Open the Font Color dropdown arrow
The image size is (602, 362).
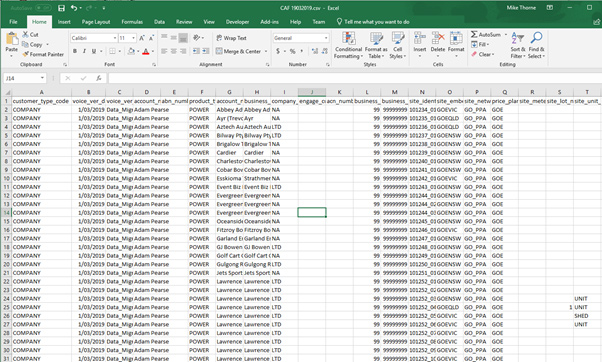(x=153, y=51)
